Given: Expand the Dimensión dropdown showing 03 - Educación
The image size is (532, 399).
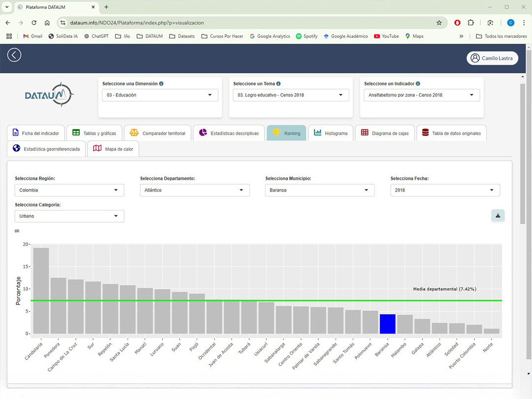Looking at the screenshot, I should [x=160, y=95].
